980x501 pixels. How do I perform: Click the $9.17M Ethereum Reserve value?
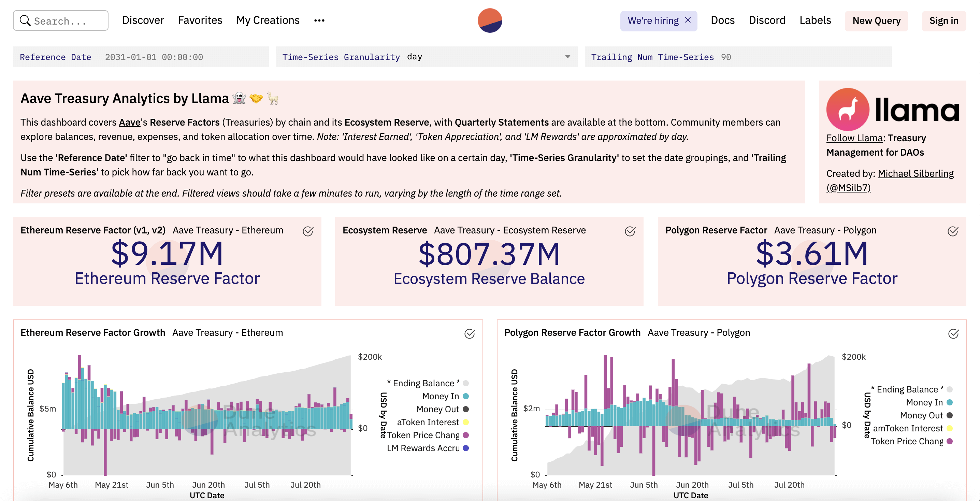[167, 254]
